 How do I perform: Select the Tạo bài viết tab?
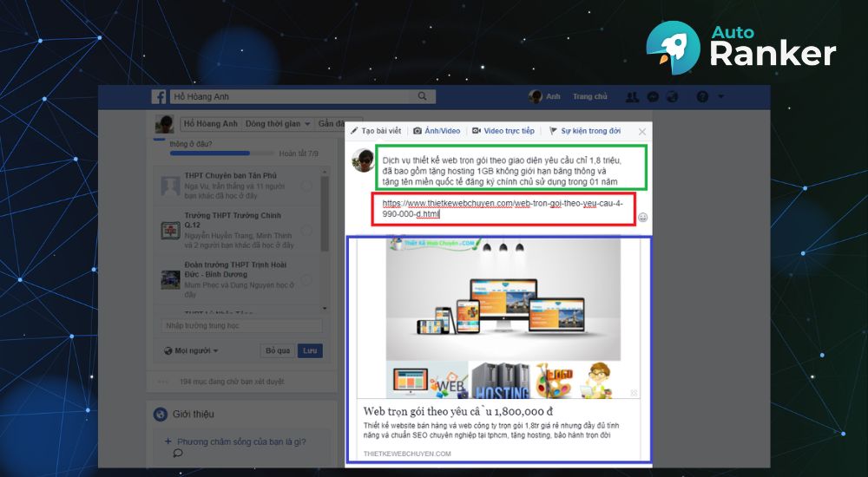coord(376,131)
